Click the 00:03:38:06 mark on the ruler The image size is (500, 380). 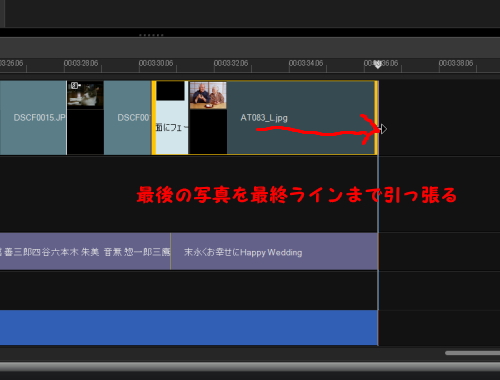(x=456, y=63)
